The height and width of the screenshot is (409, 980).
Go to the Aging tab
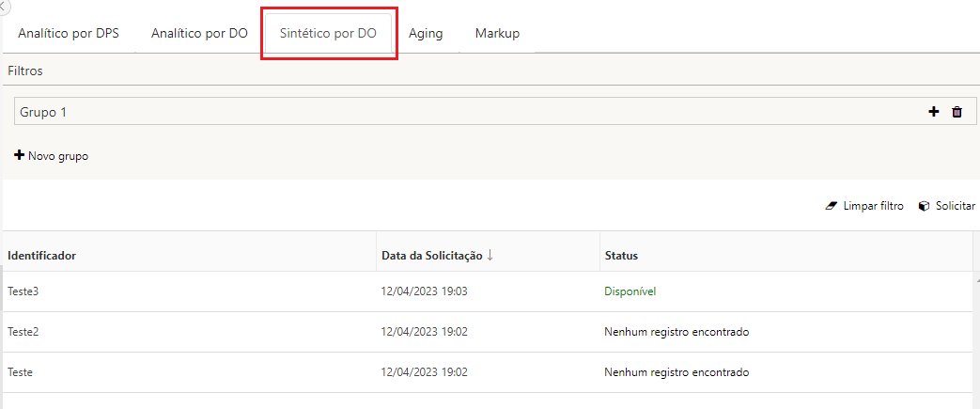click(x=426, y=34)
